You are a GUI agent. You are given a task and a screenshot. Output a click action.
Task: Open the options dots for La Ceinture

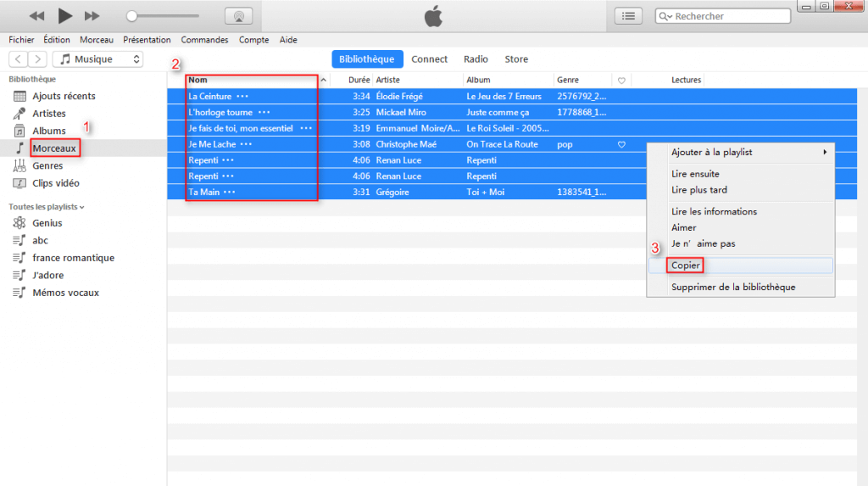[242, 97]
